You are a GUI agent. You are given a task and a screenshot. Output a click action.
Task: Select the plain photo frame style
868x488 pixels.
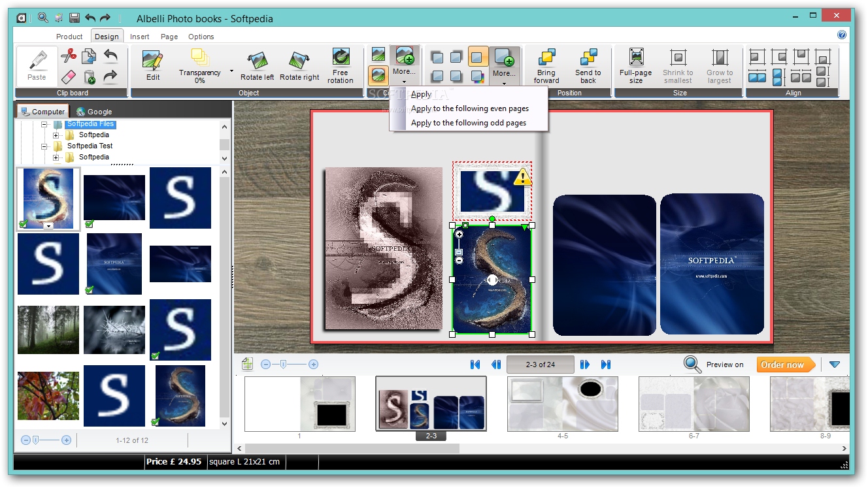pyautogui.click(x=378, y=54)
